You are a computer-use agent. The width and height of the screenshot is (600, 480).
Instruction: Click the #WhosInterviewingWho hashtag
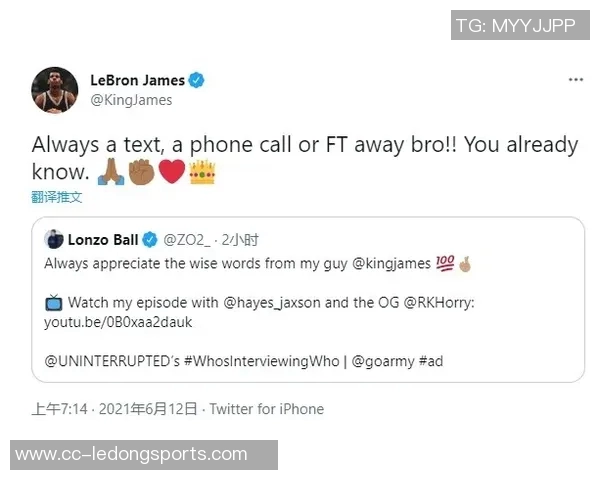coord(261,361)
